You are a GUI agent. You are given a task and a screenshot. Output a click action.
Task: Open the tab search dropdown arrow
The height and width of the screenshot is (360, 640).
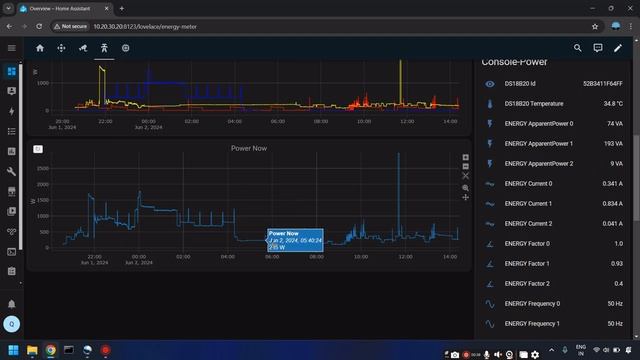pyautogui.click(x=8, y=9)
